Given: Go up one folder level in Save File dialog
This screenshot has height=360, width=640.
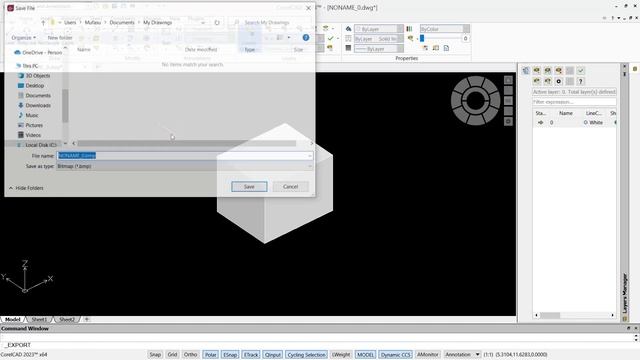Looking at the screenshot, I should tap(43, 22).
